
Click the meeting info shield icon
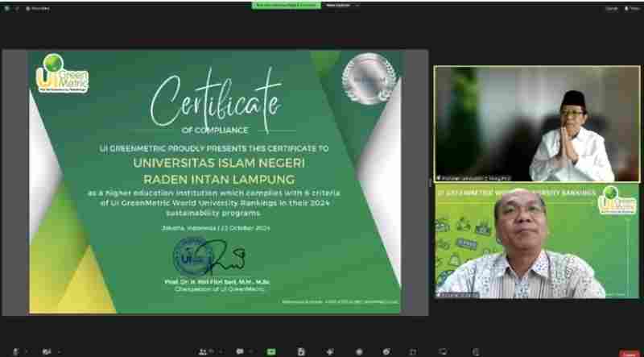[x=8, y=8]
